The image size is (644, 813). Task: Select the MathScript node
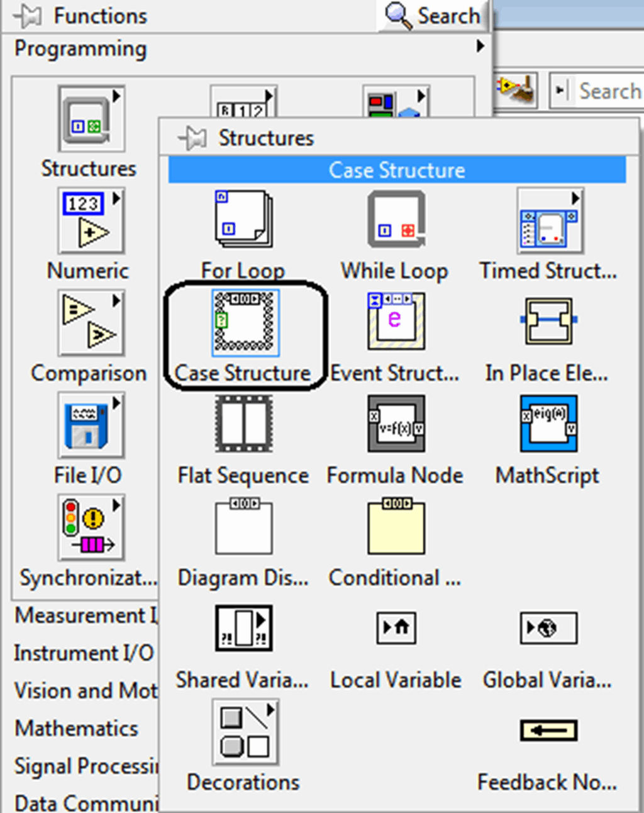pos(547,424)
